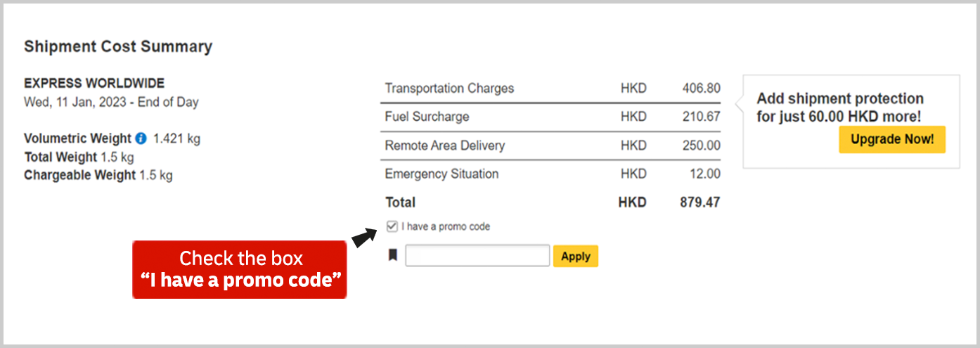Click the Shipment Cost Summary heading
980x348 pixels.
[x=118, y=46]
